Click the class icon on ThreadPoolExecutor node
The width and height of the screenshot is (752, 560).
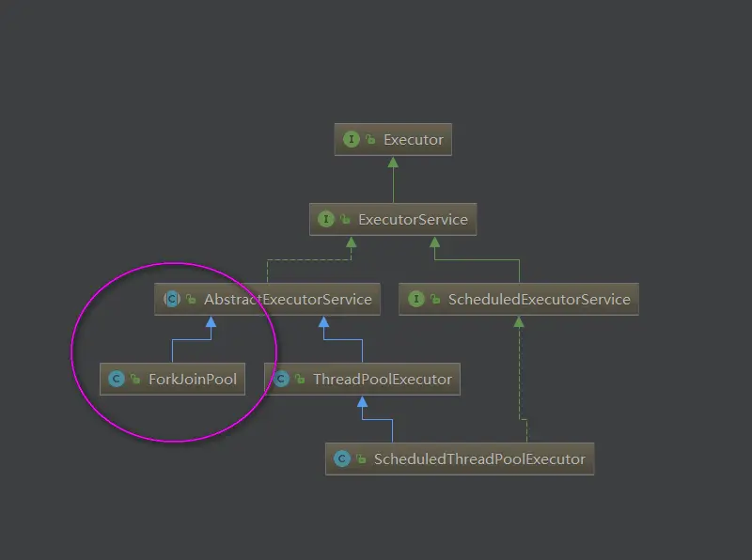pyautogui.click(x=281, y=379)
